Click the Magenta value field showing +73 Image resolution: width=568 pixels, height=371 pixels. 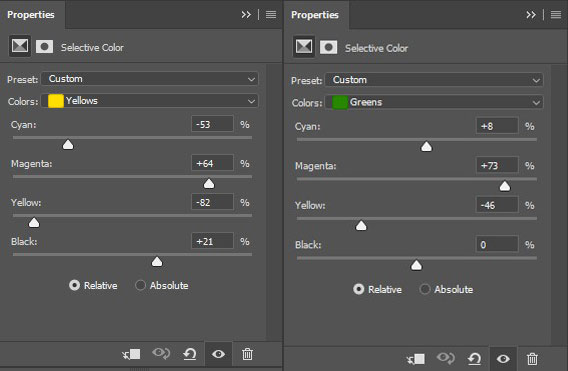point(497,165)
